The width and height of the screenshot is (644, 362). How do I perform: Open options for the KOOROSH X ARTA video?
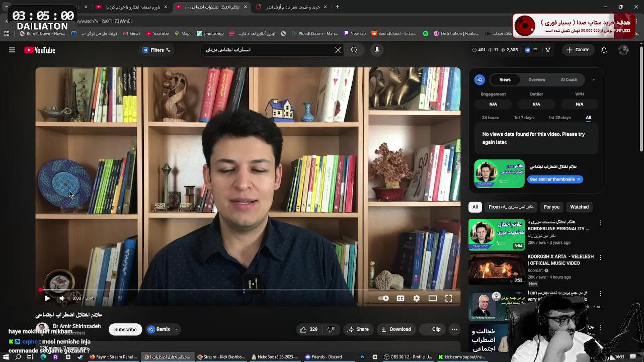(x=600, y=257)
